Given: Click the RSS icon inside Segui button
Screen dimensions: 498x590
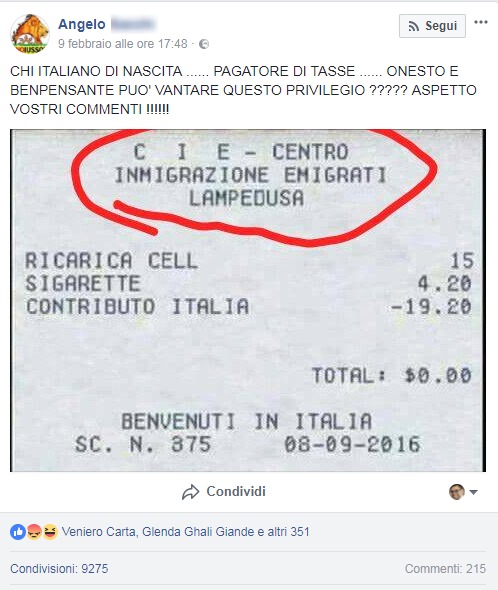Looking at the screenshot, I should (414, 26).
